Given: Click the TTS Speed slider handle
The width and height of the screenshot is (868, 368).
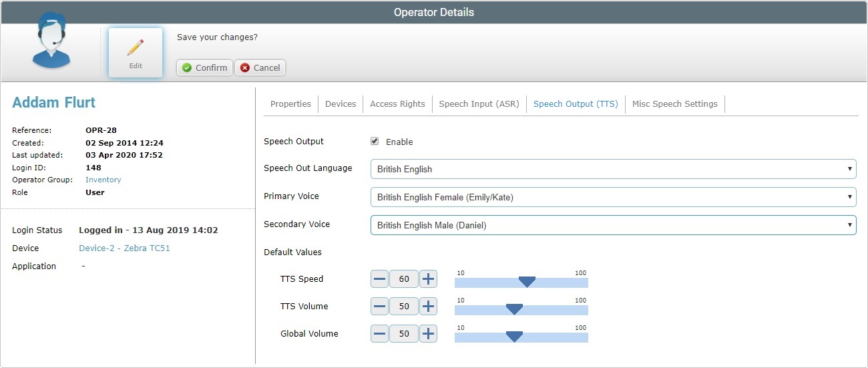Looking at the screenshot, I should [527, 282].
